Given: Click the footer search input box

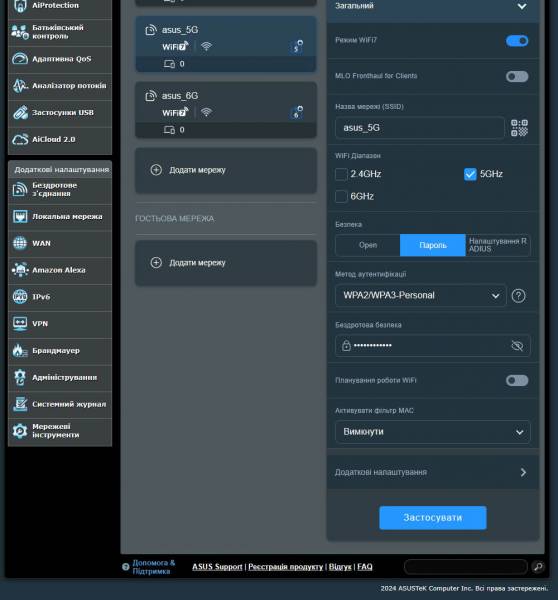Looking at the screenshot, I should click(x=466, y=567).
